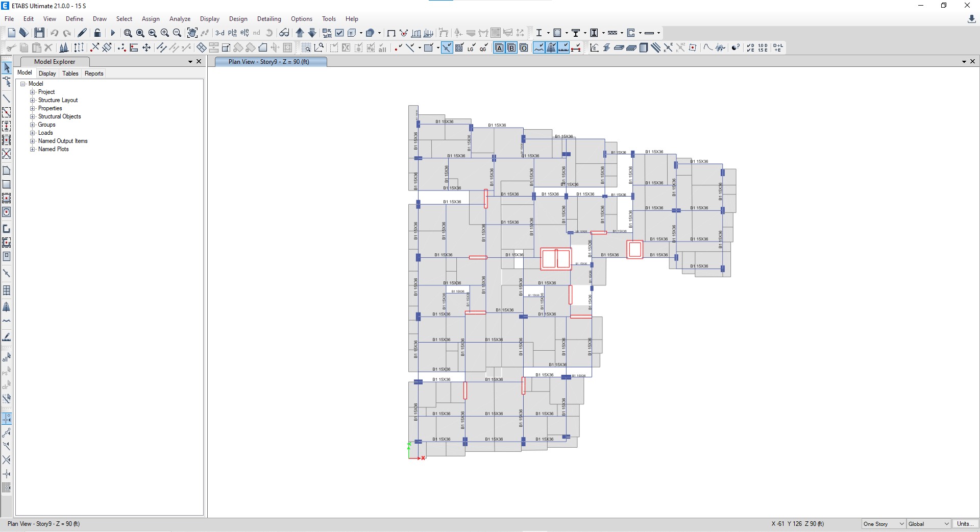Move up one story arrow icon
Image resolution: width=980 pixels, height=532 pixels.
[300, 33]
